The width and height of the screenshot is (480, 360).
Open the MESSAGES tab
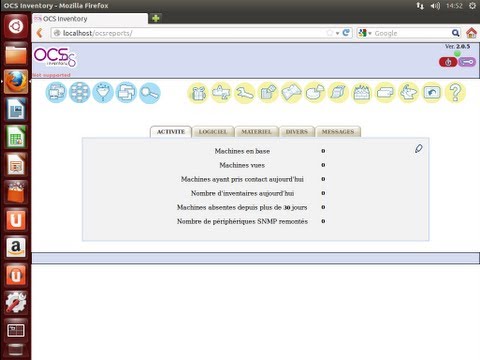[x=338, y=132]
